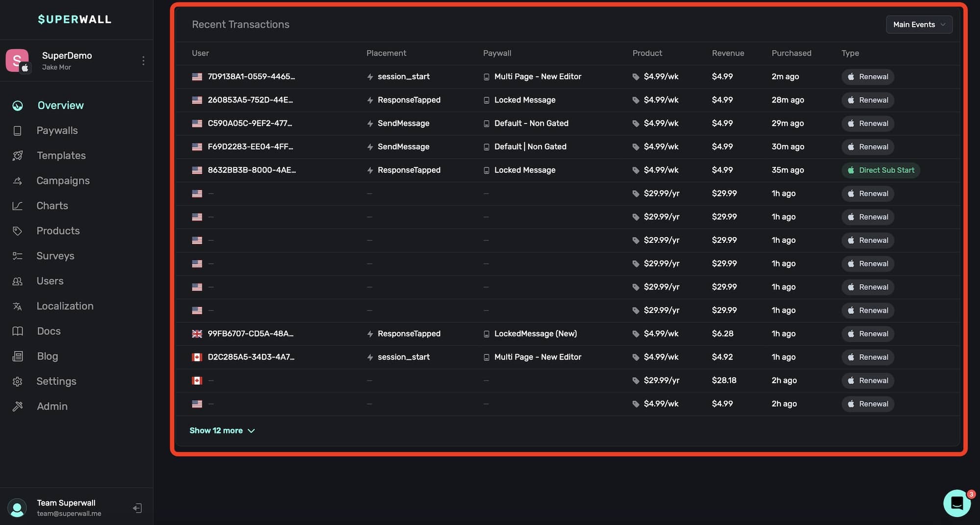Open user 7D9138A1-0559-4465 transaction
Image resolution: width=980 pixels, height=525 pixels.
(251, 77)
